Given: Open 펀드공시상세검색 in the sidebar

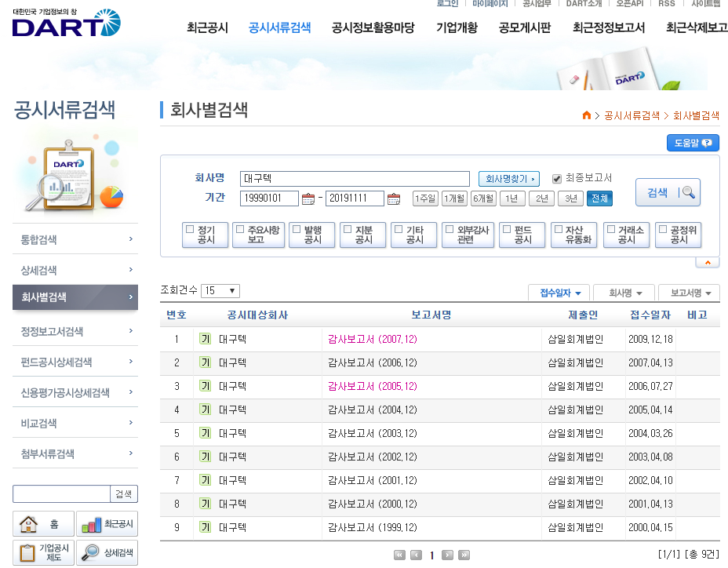Looking at the screenshot, I should click(75, 362).
